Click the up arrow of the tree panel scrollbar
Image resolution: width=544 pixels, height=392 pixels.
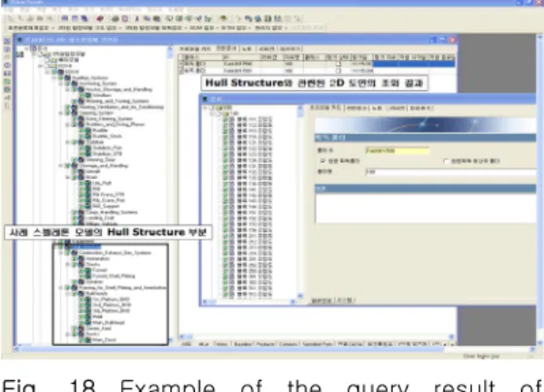pos(170,49)
